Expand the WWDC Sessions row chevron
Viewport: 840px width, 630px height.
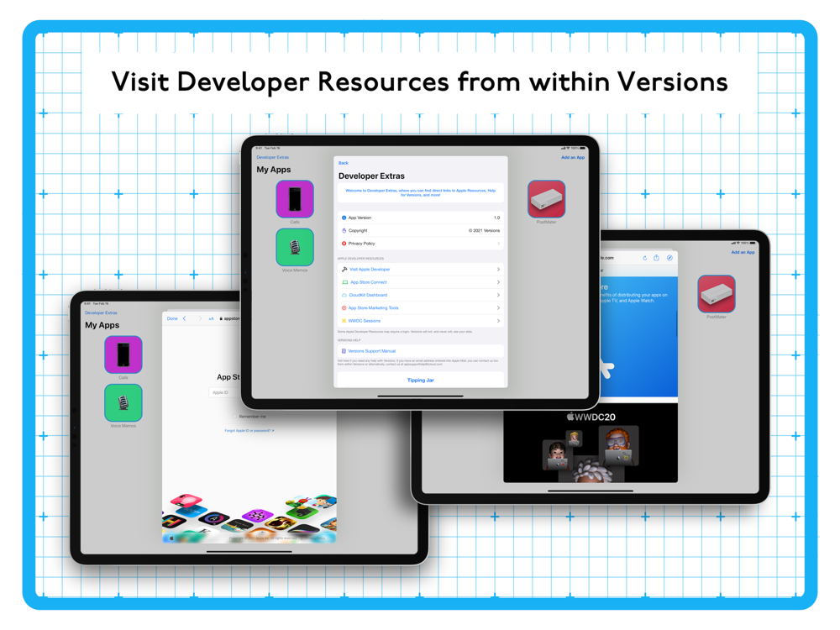pos(498,321)
